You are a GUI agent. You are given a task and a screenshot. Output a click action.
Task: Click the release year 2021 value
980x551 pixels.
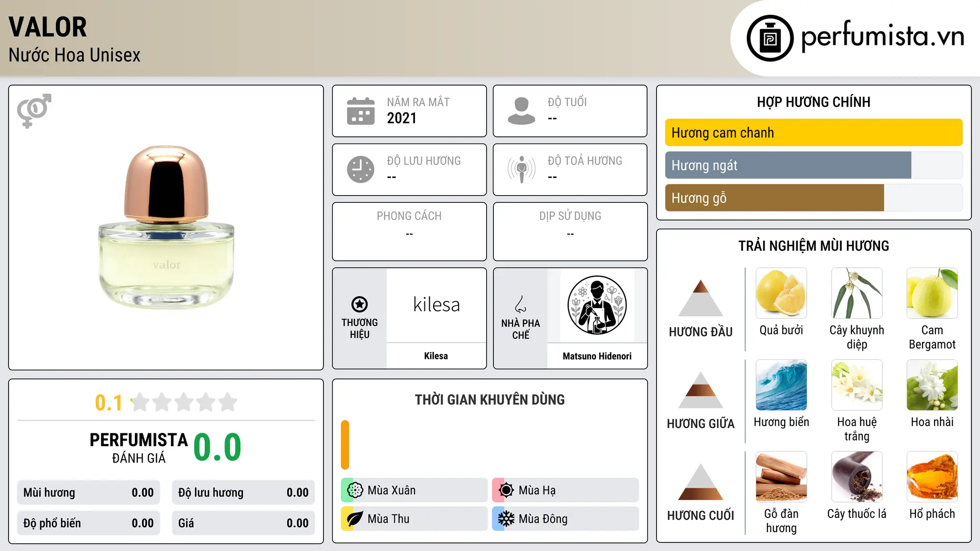402,118
